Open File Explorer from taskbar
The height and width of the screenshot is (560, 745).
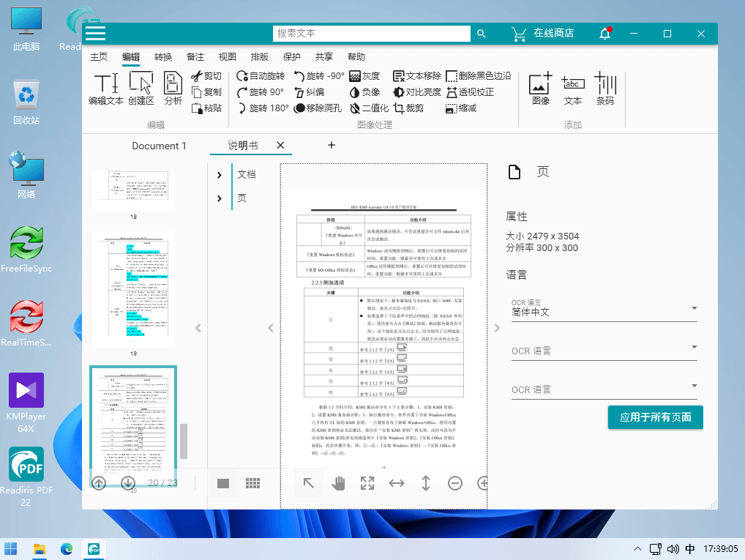(x=40, y=549)
